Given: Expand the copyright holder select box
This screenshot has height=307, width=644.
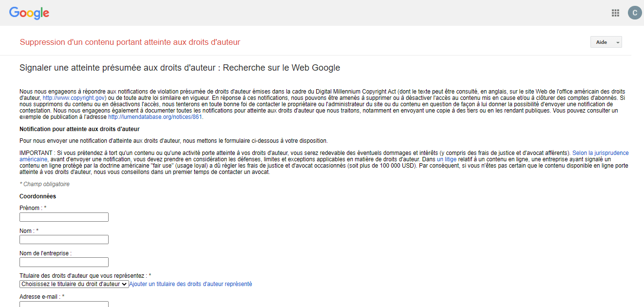Looking at the screenshot, I should [74, 284].
